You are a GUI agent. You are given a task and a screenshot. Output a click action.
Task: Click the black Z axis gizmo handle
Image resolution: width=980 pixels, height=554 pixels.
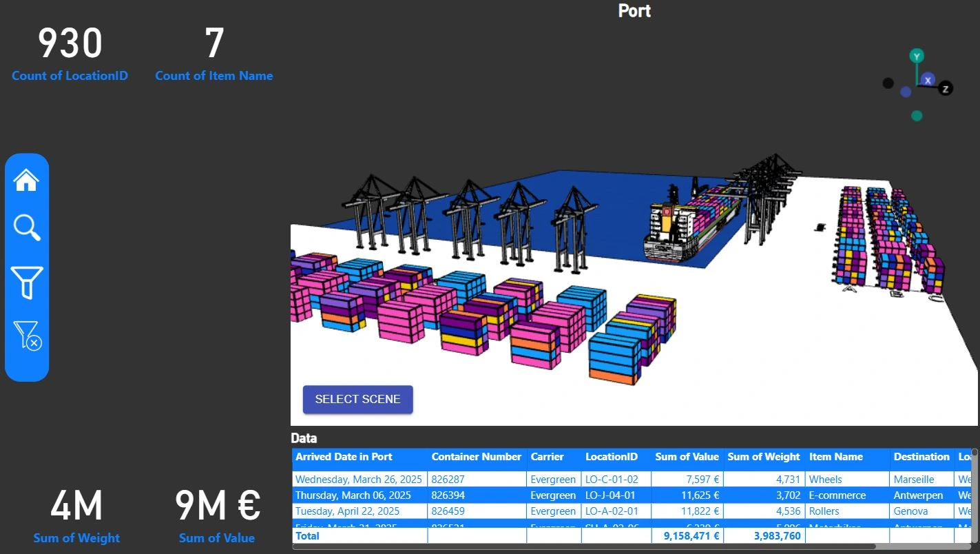(946, 88)
